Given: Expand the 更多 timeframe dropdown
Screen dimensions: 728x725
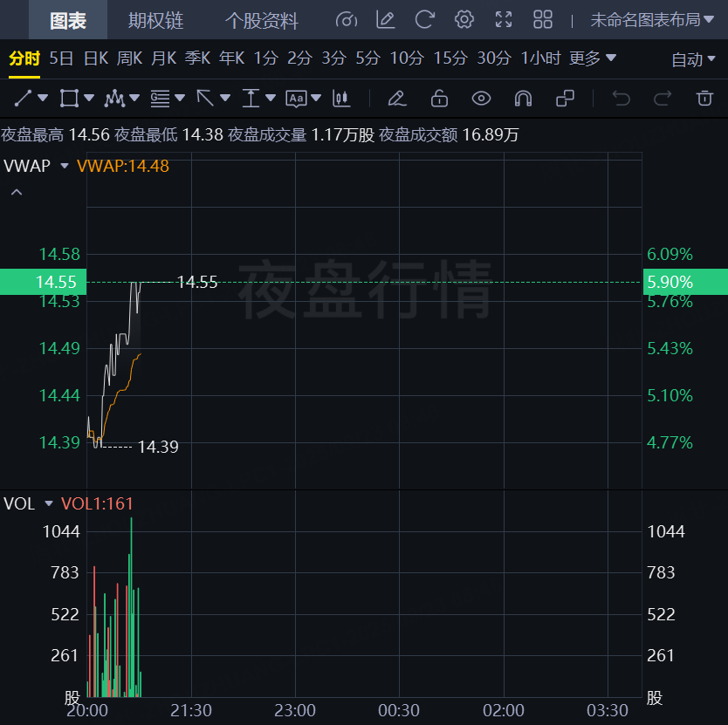Looking at the screenshot, I should coord(593,58).
